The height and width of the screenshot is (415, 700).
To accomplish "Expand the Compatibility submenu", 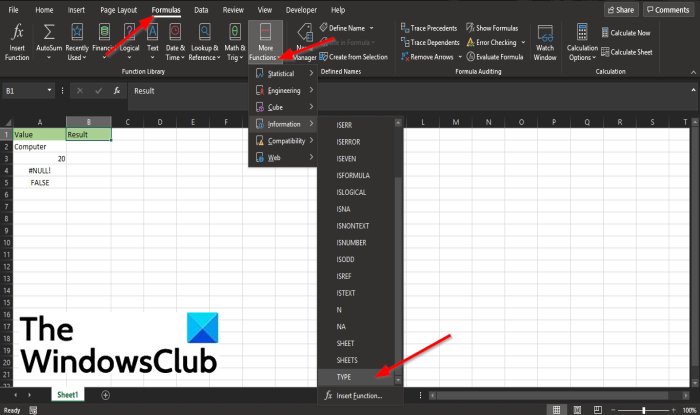I will pyautogui.click(x=283, y=141).
